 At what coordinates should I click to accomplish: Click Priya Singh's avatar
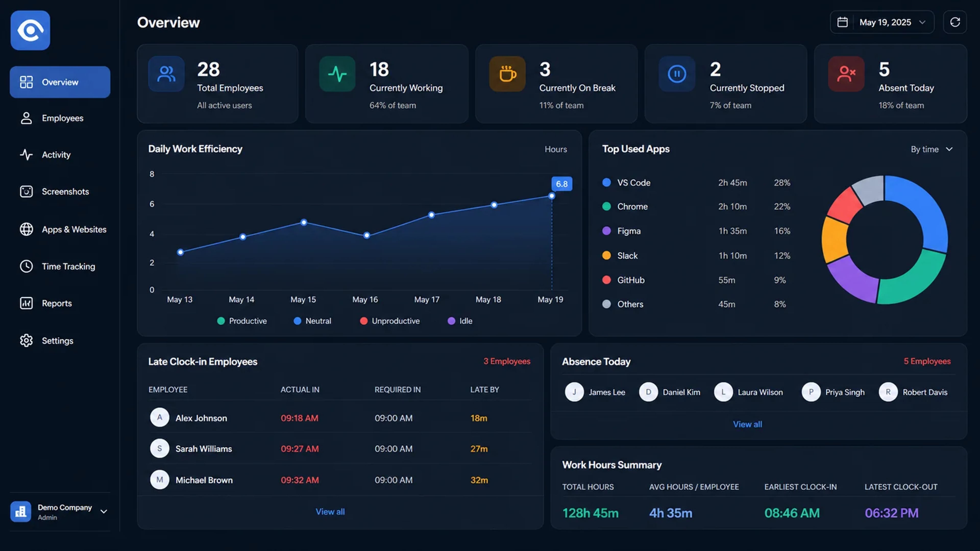811,392
